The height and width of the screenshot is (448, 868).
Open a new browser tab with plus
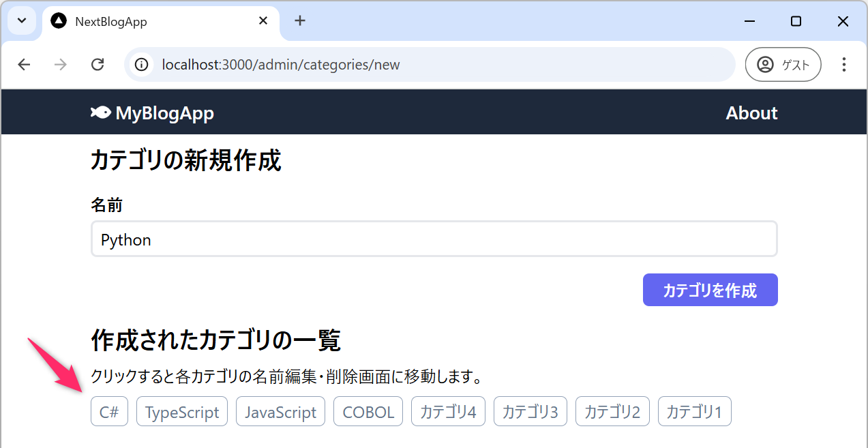pos(300,21)
